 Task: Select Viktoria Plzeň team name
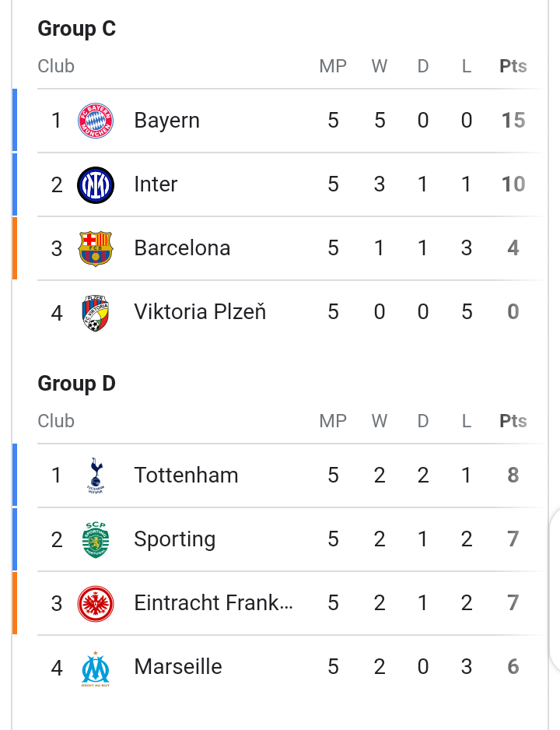(x=200, y=311)
